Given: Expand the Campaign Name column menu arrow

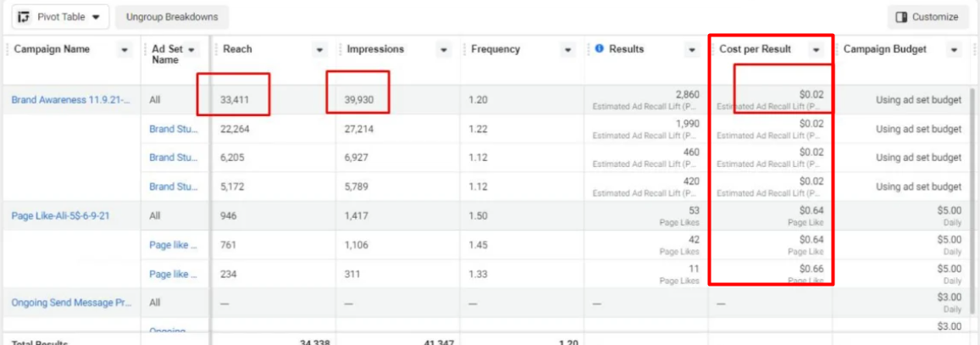Looking at the screenshot, I should point(125,50).
